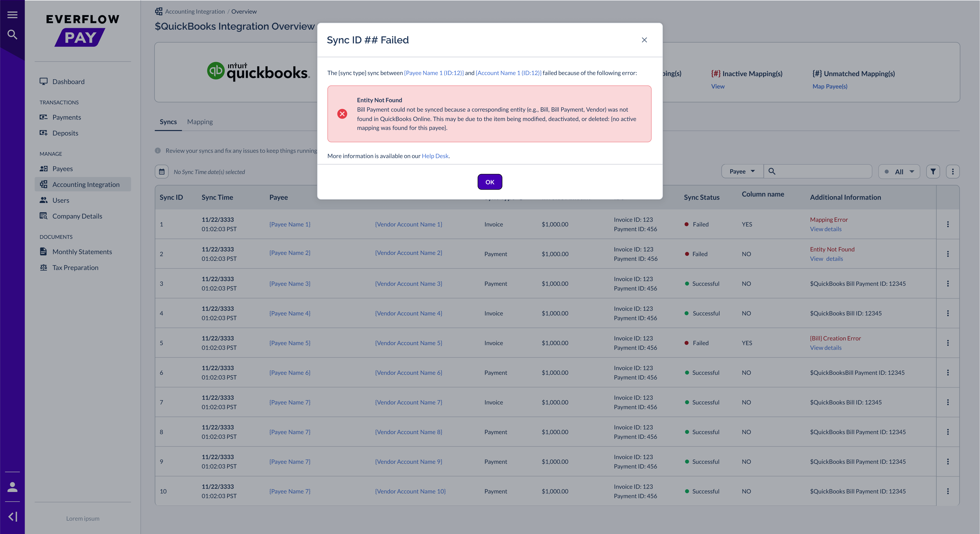Open the hamburger navigation menu
980x534 pixels.
point(12,15)
